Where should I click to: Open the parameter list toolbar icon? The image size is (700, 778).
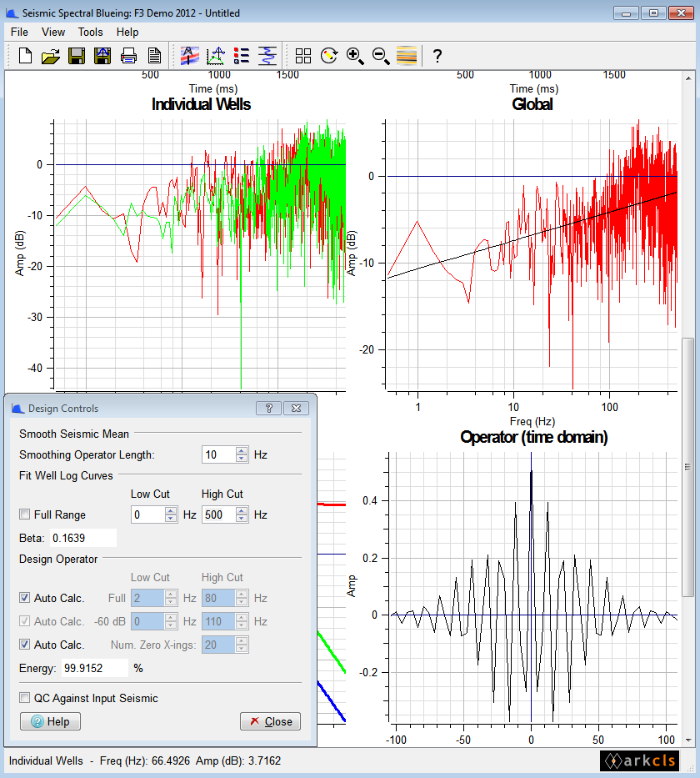coord(242,56)
